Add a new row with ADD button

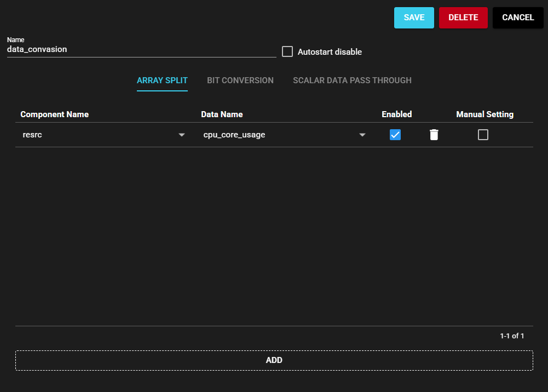(x=274, y=360)
